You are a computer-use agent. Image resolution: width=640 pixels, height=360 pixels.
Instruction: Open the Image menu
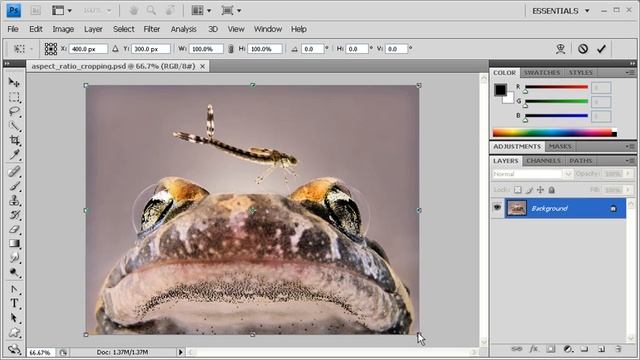[63, 29]
